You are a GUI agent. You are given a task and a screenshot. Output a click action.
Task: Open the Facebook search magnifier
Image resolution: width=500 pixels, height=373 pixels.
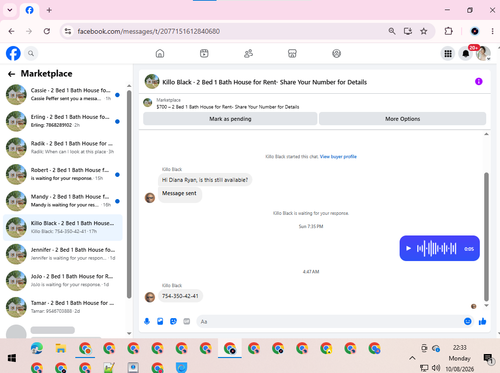(x=31, y=53)
